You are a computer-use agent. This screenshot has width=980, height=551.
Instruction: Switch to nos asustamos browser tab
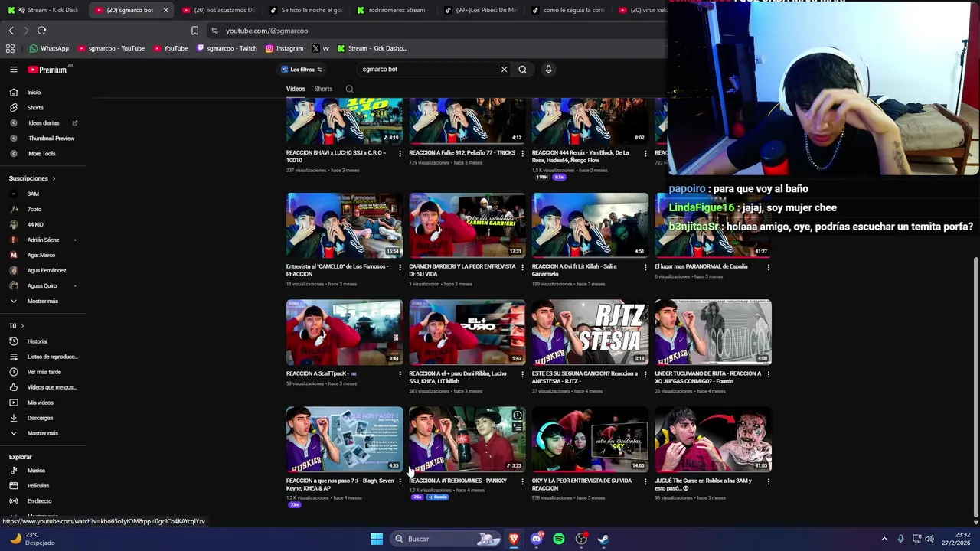point(218,10)
